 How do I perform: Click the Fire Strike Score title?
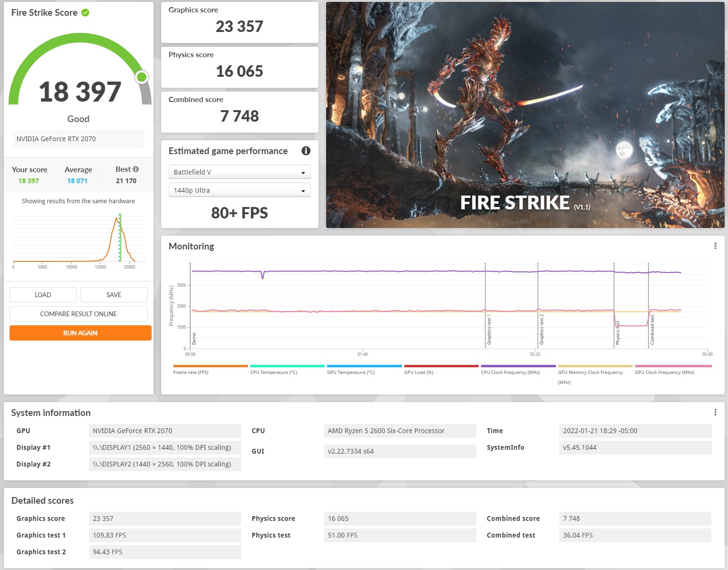pyautogui.click(x=44, y=13)
